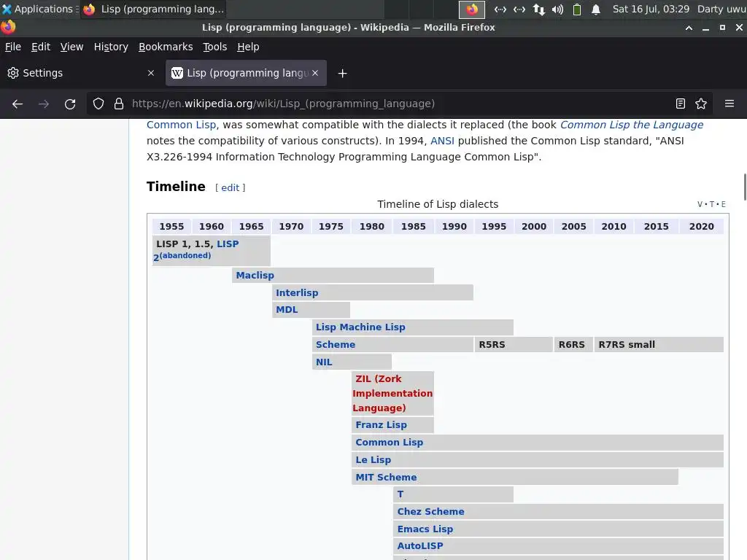Click the R7RS small cell
The image size is (747, 560).
tap(659, 345)
